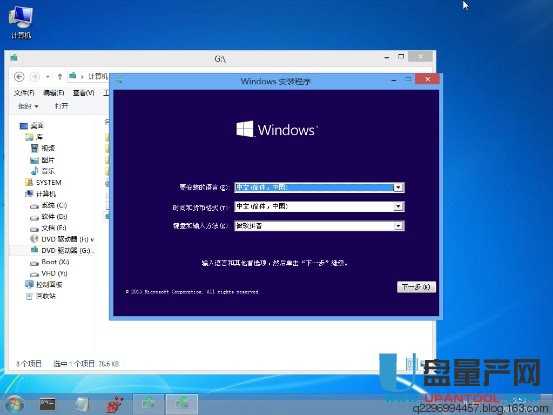Open the command prompt taskbar icon
The height and width of the screenshot is (415, 553).
[47, 404]
